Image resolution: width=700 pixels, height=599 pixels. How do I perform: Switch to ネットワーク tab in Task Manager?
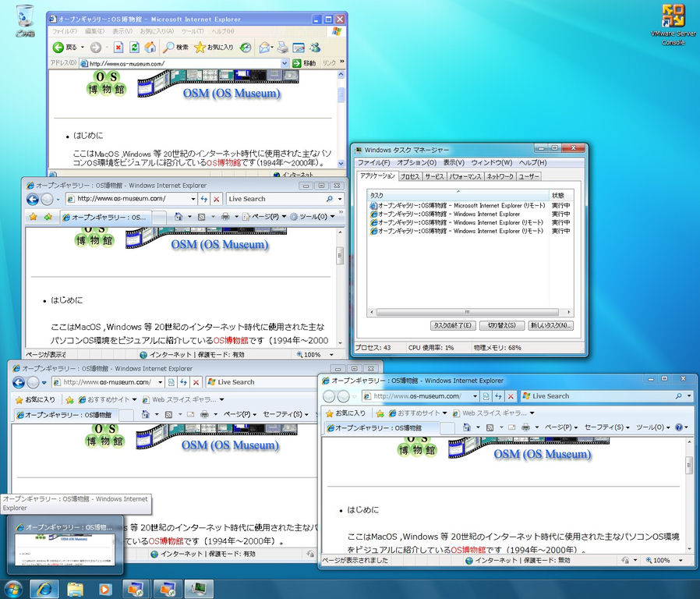click(500, 176)
